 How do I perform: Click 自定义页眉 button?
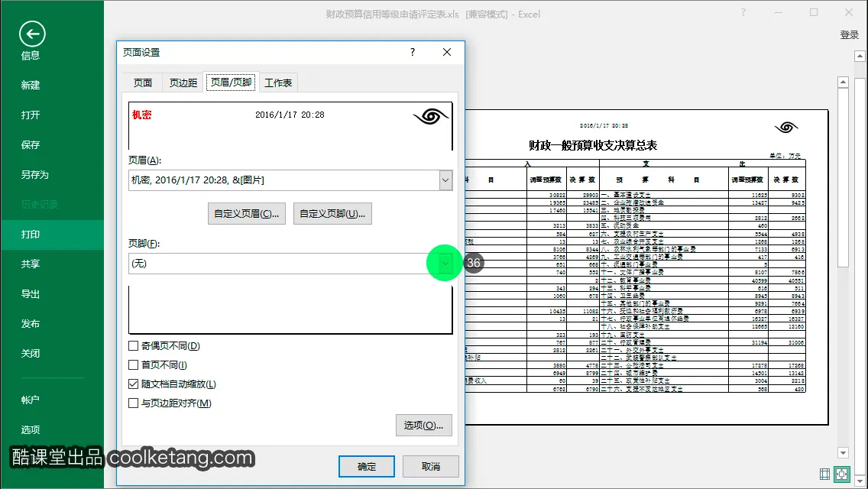pyautogui.click(x=246, y=214)
